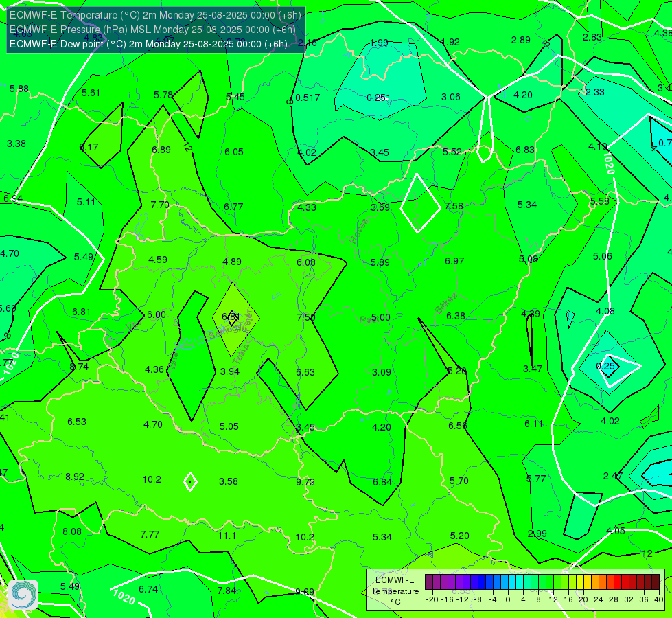Select the ECMWF-E Dew point 2m layer label
Viewport: 672px width, 618px height.
click(x=148, y=44)
